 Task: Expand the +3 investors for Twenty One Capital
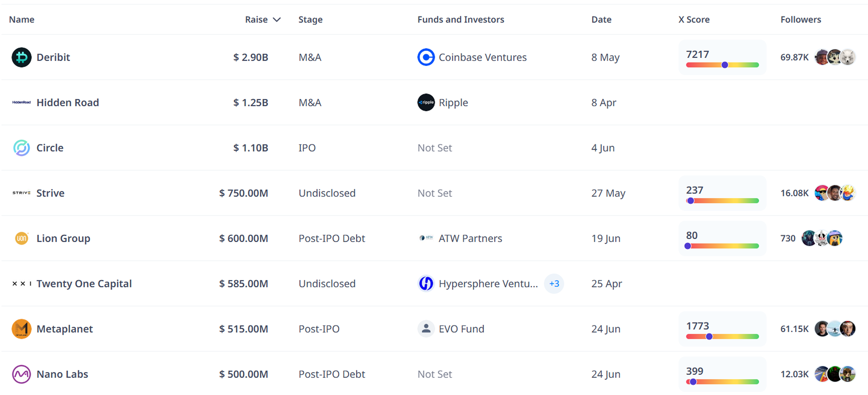click(x=554, y=283)
